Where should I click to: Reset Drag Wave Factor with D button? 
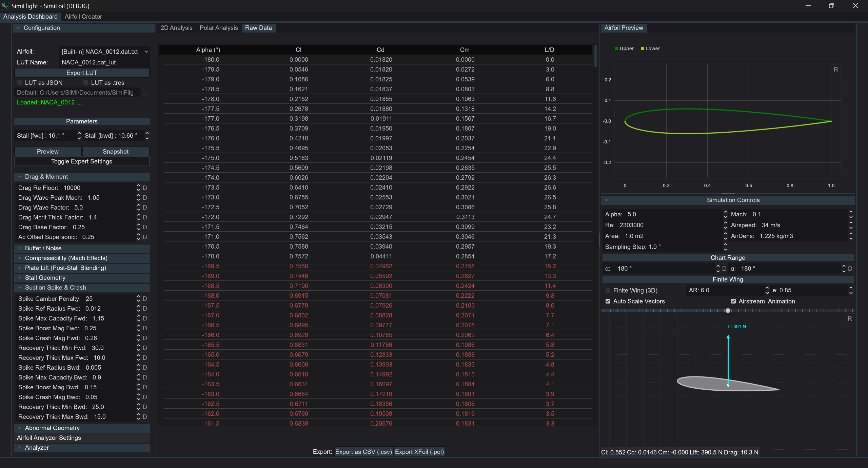(145, 208)
